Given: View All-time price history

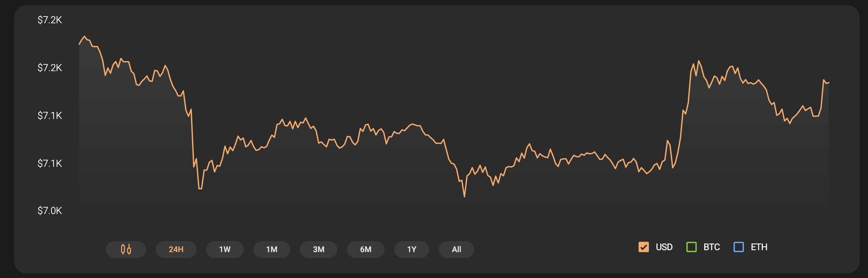Looking at the screenshot, I should pyautogui.click(x=456, y=249).
